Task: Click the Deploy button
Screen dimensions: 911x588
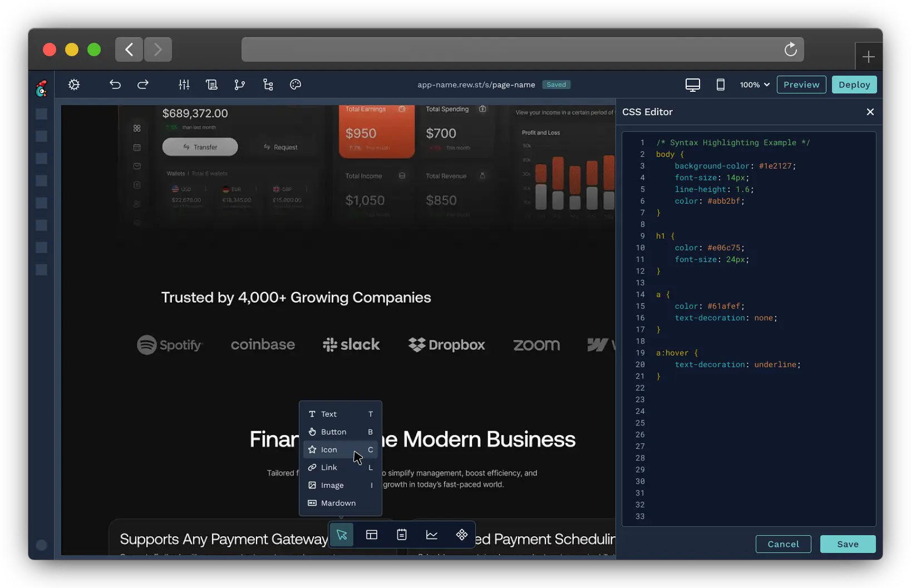Action: [854, 85]
